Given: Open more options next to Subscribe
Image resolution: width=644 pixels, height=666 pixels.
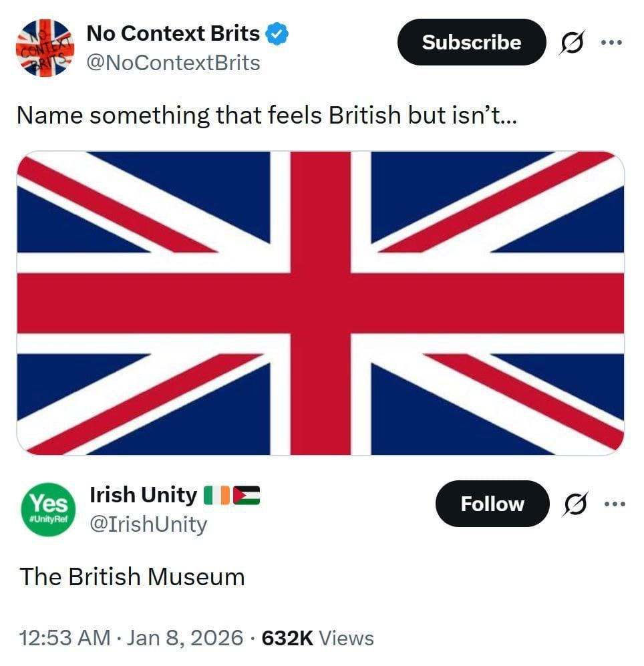Looking at the screenshot, I should click(611, 41).
